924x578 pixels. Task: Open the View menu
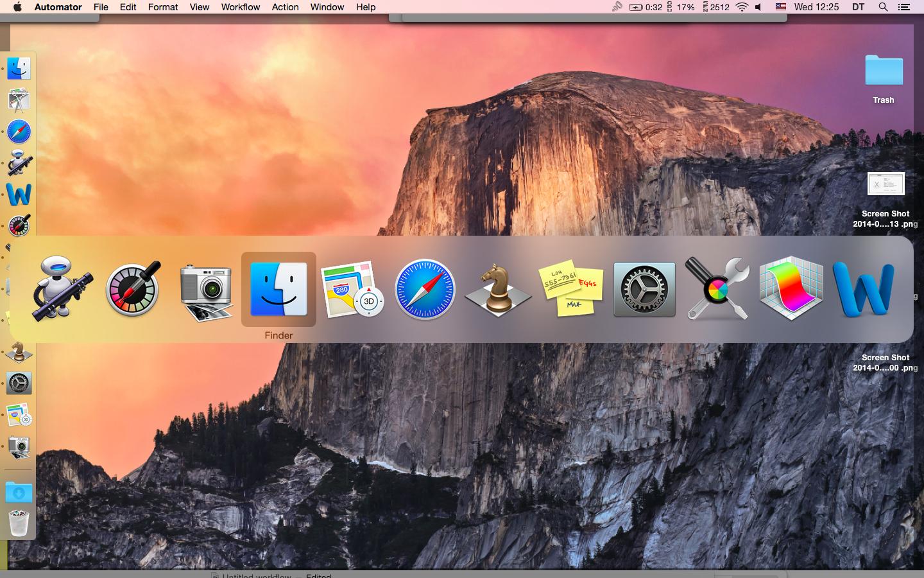click(x=200, y=7)
